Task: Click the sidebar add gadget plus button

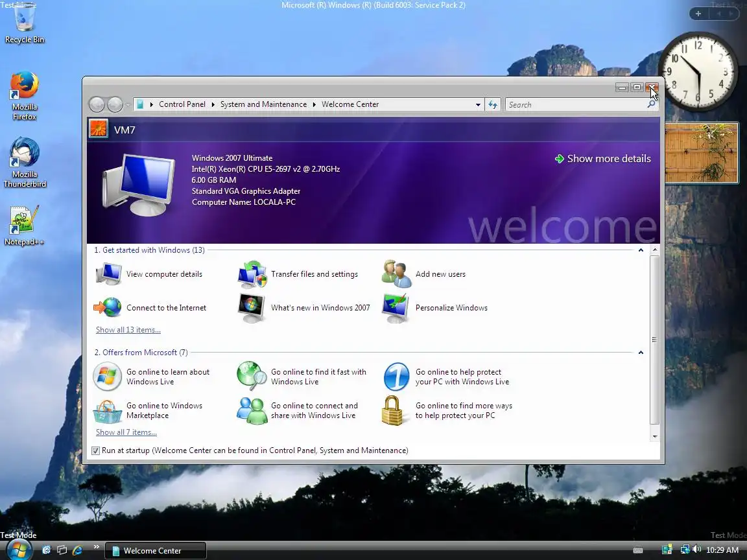Action: point(698,14)
